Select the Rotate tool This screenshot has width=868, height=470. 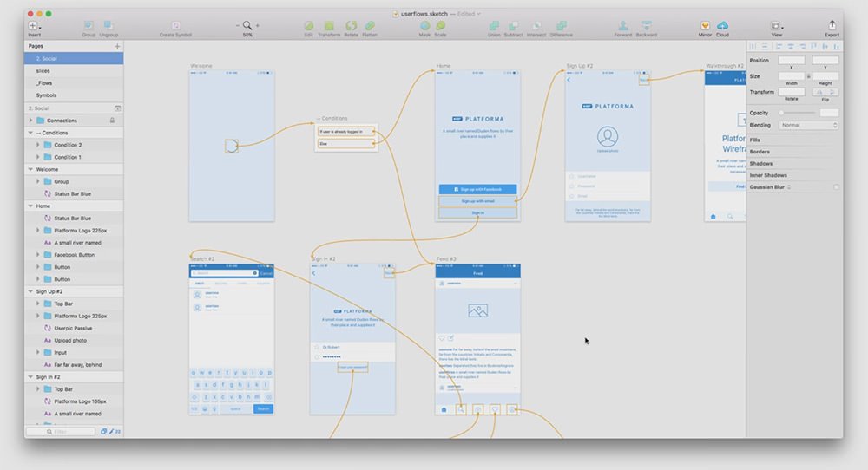pos(351,25)
